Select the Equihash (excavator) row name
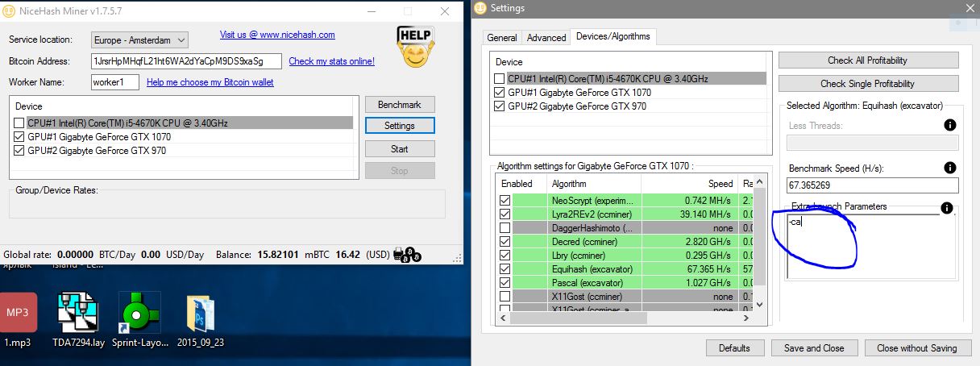The width and height of the screenshot is (980, 366). (591, 268)
